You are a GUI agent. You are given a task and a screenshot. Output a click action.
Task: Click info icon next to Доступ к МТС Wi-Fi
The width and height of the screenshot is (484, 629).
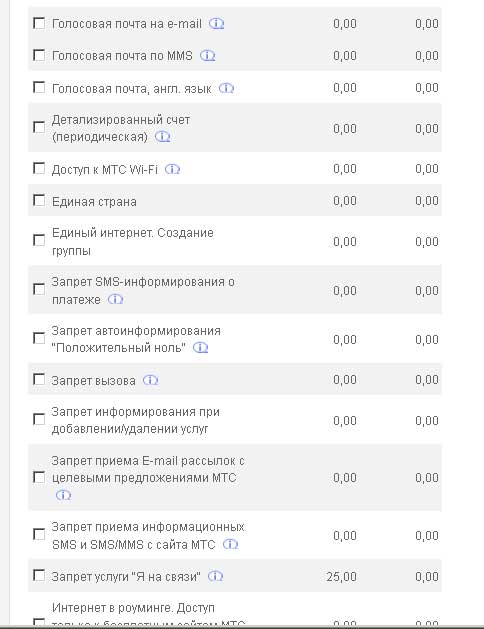(173, 169)
